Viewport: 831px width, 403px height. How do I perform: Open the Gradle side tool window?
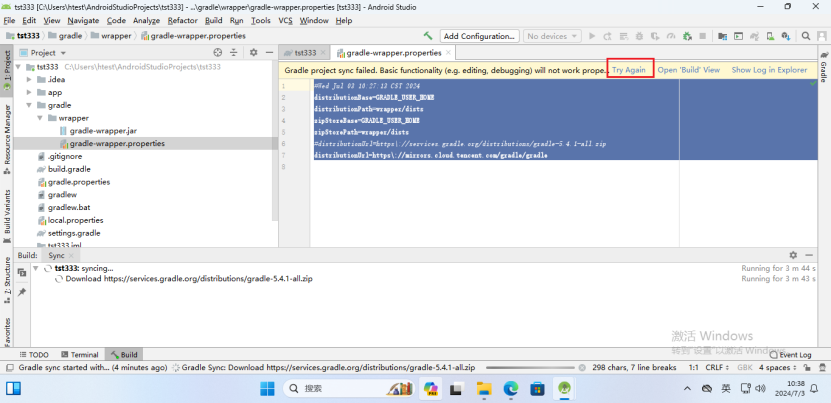coord(824,70)
